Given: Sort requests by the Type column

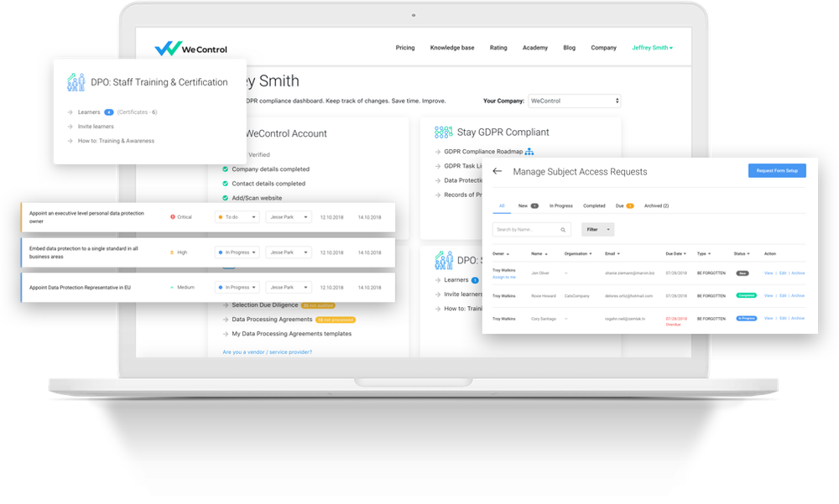Looking at the screenshot, I should tap(704, 253).
